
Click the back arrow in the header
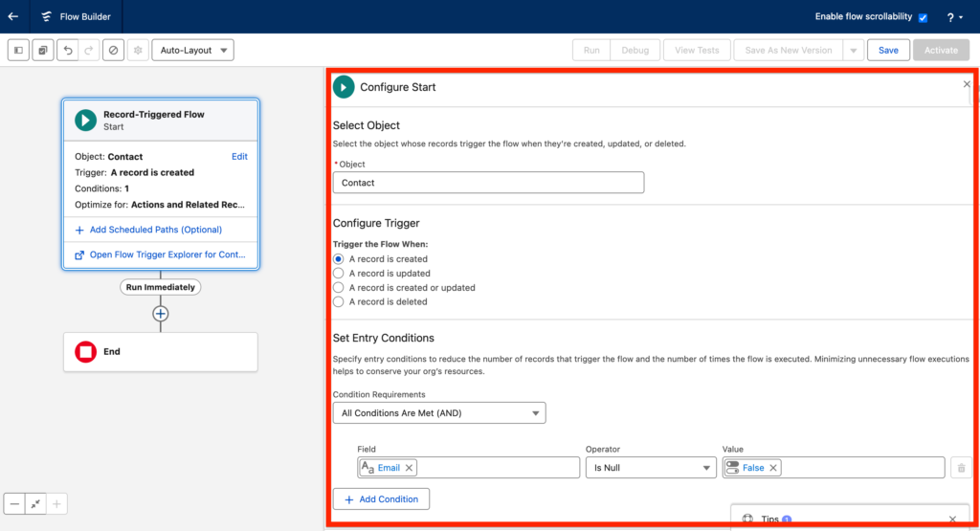pyautogui.click(x=13, y=16)
